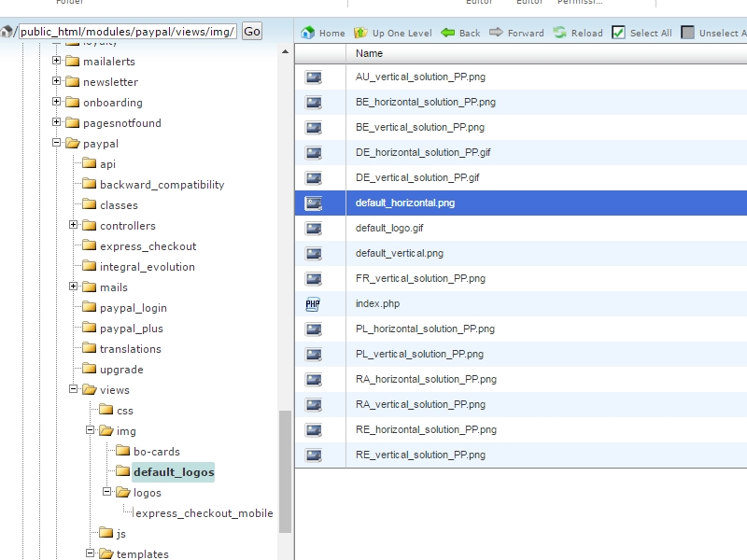Expand the controllers folder node
This screenshot has width=747, height=560.
tap(74, 226)
